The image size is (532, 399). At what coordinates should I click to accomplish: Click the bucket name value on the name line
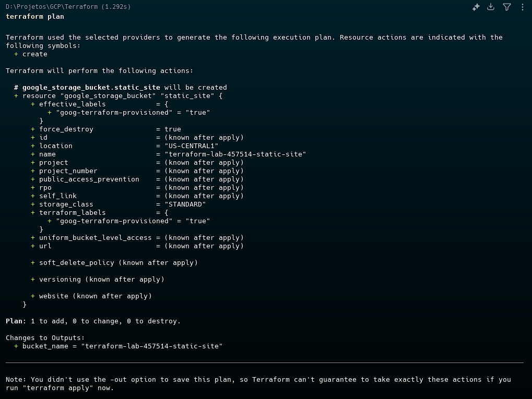tap(235, 154)
